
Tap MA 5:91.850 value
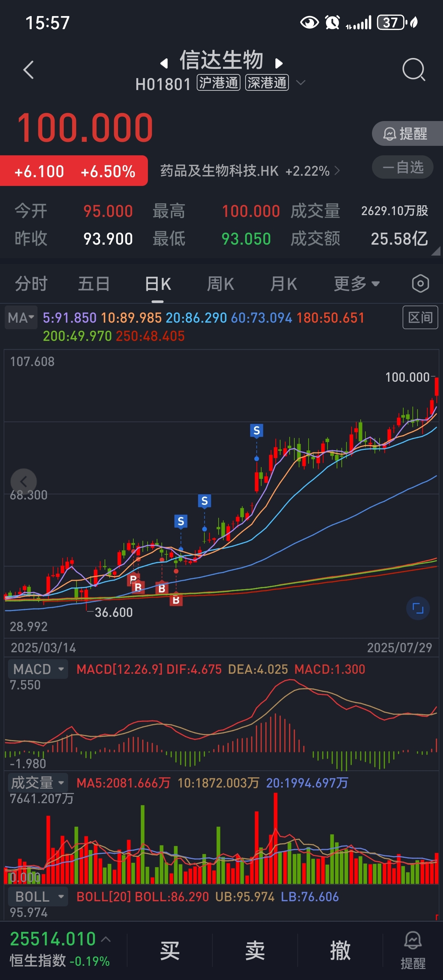tap(70, 318)
